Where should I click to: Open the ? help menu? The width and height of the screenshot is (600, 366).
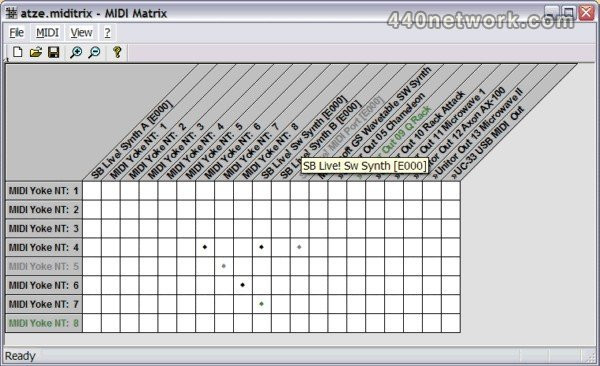click(x=108, y=33)
